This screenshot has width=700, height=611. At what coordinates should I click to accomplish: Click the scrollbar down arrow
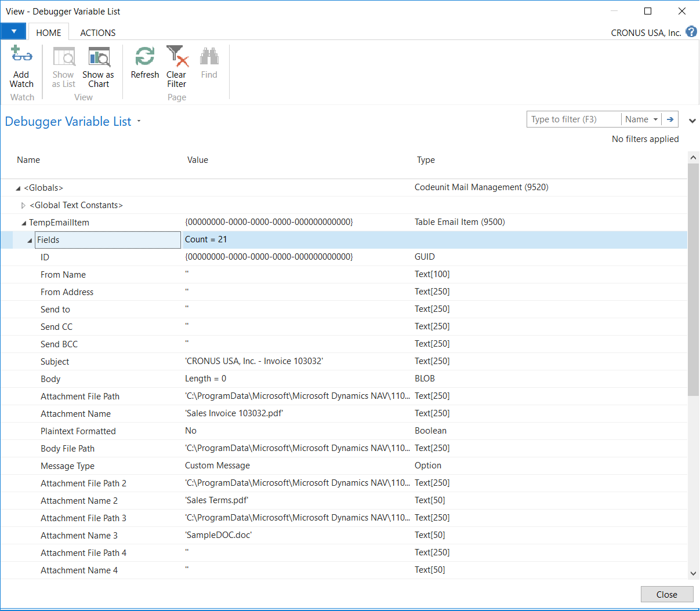693,573
